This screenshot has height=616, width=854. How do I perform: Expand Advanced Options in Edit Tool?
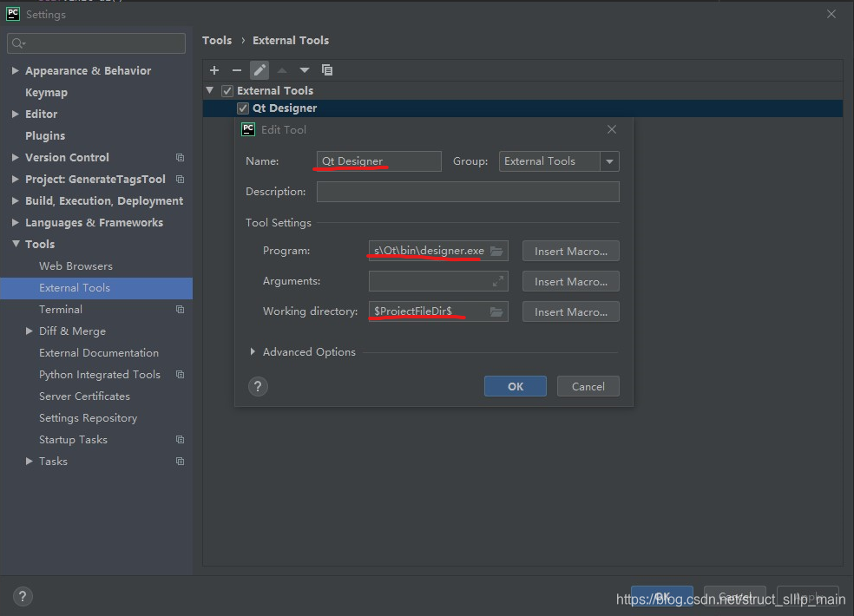click(x=253, y=352)
